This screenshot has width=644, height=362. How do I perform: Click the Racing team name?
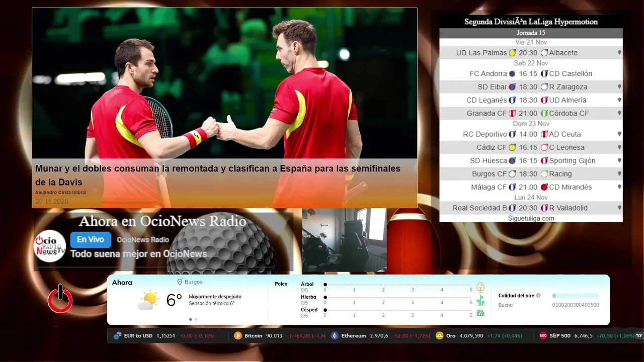coord(560,174)
